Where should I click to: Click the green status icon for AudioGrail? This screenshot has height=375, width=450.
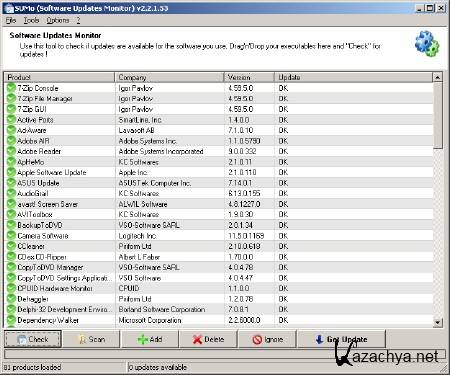click(x=11, y=193)
